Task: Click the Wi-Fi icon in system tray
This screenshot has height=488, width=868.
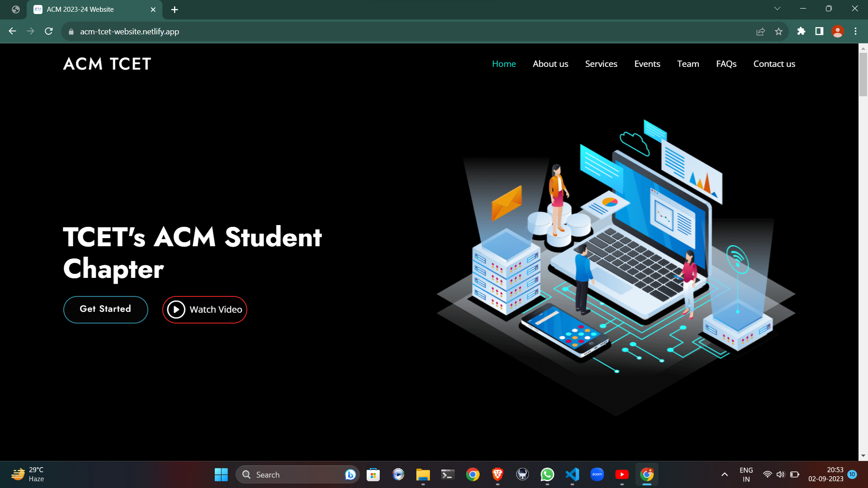Action: point(767,475)
